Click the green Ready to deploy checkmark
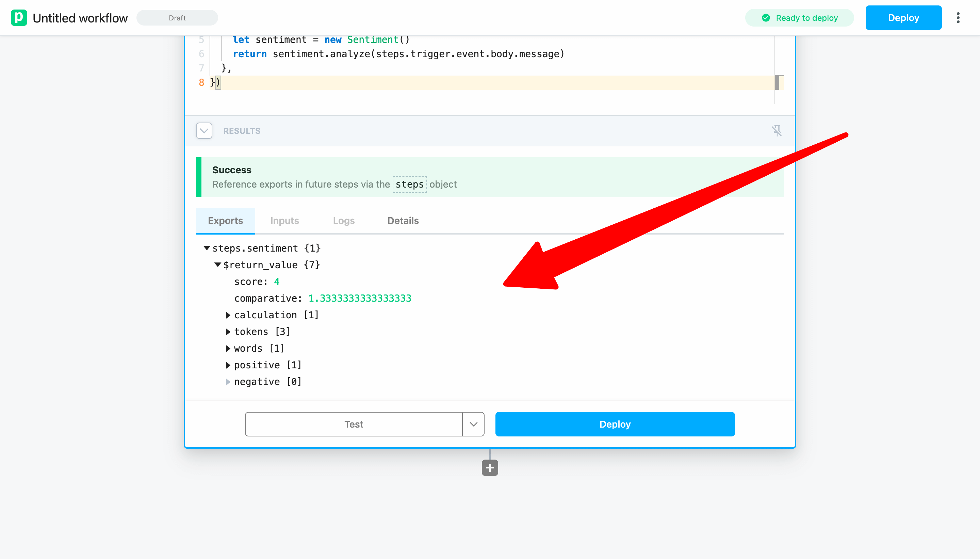980x559 pixels. (766, 18)
